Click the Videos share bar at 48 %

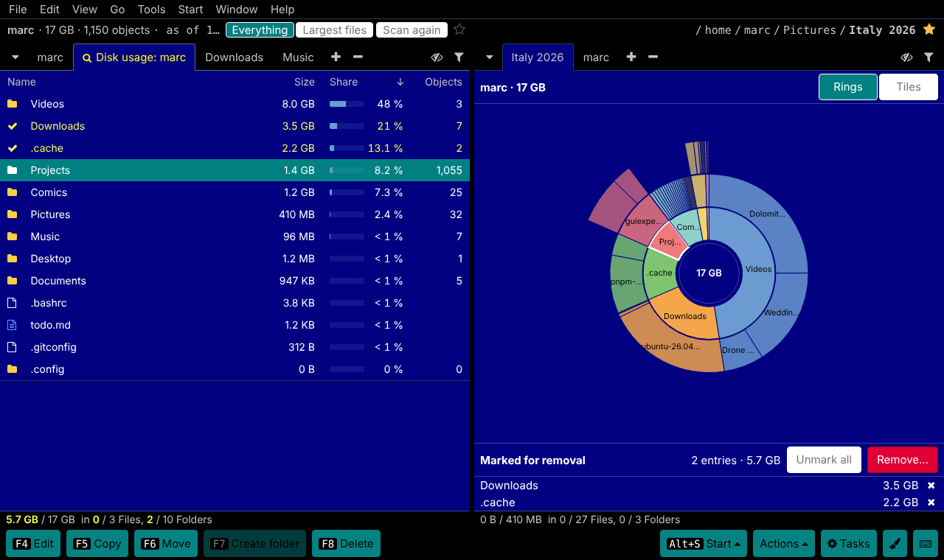click(x=347, y=104)
